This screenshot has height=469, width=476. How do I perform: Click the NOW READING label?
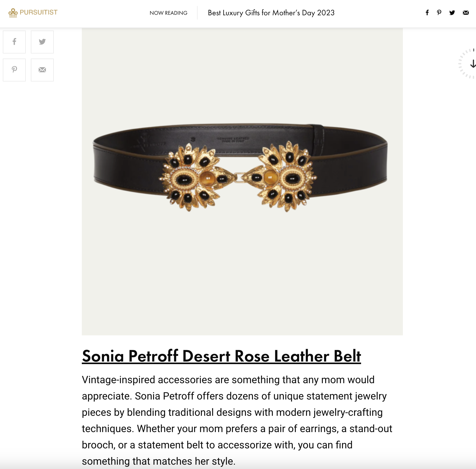[x=168, y=13]
